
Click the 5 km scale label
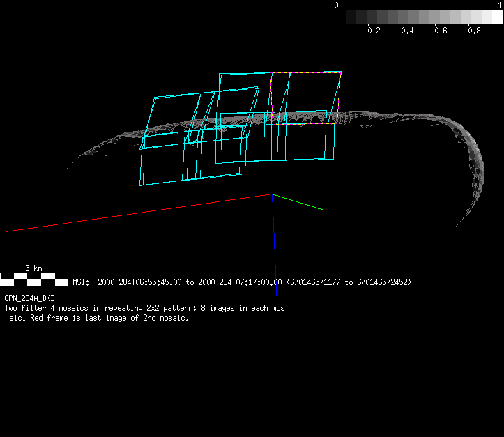(33, 268)
